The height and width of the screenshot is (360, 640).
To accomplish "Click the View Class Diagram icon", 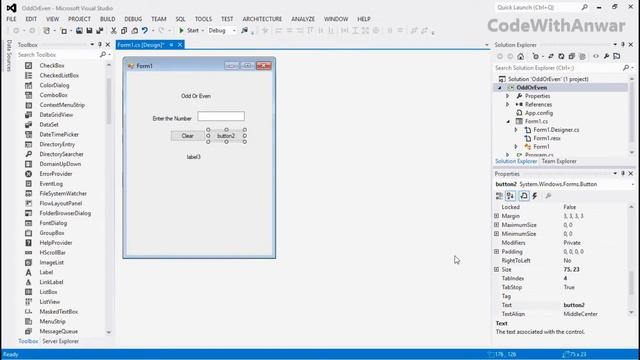I will point(617,56).
